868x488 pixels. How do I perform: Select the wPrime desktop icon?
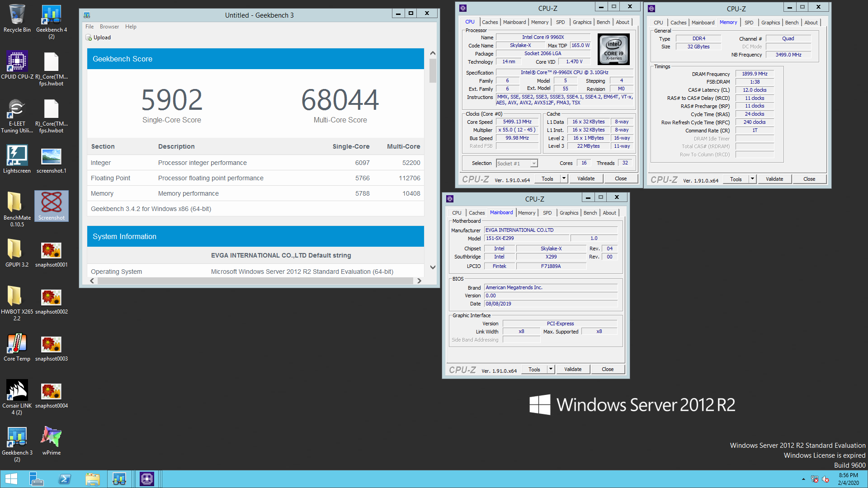pos(52,441)
